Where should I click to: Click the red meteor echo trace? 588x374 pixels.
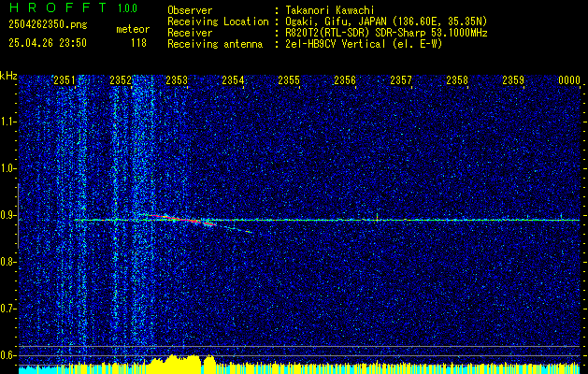click(x=184, y=220)
